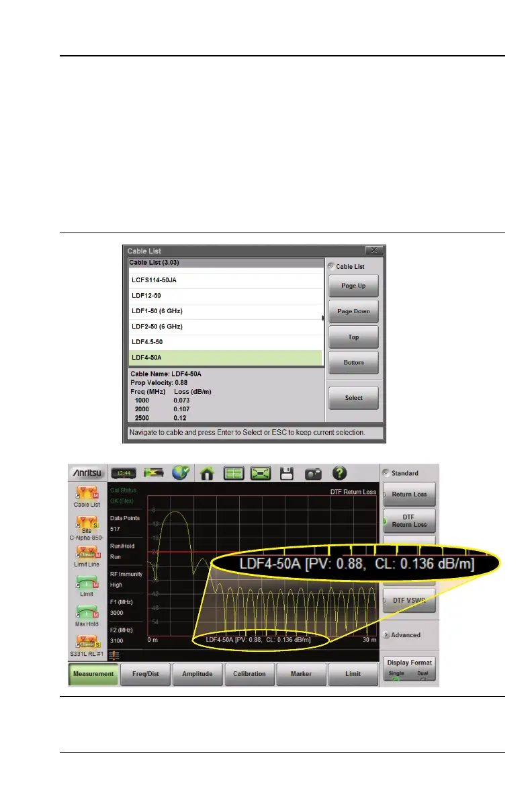Select cable LDF12-50
The width and height of the screenshot is (532, 801).
pyautogui.click(x=226, y=296)
